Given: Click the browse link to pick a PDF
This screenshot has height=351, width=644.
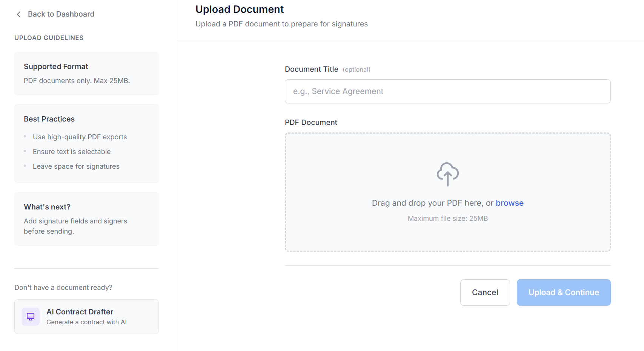Looking at the screenshot, I should [509, 203].
